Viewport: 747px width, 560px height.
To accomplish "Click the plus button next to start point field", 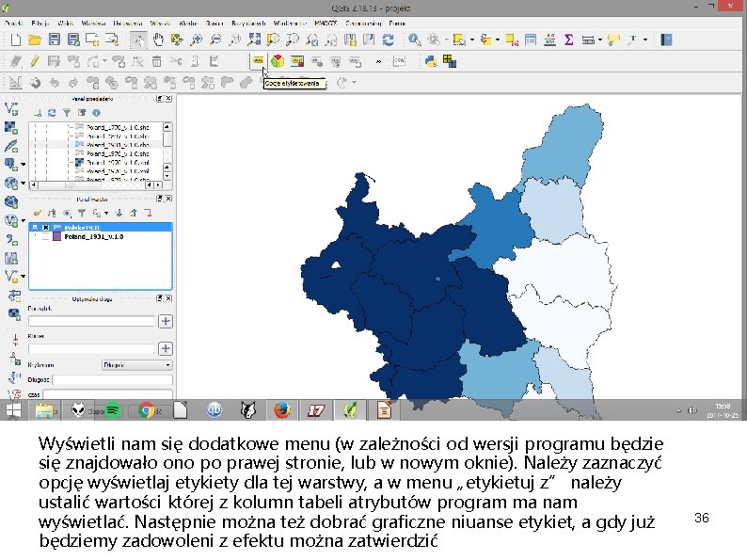I will [x=166, y=321].
